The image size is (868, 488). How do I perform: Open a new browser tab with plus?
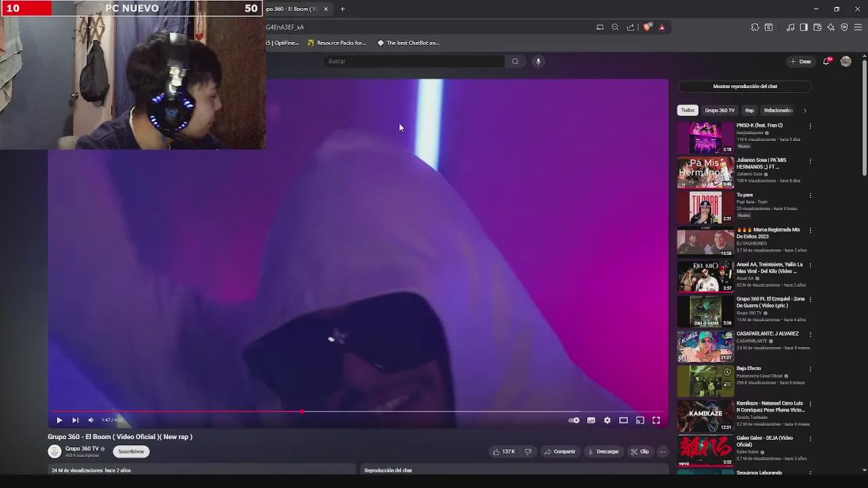tap(342, 9)
